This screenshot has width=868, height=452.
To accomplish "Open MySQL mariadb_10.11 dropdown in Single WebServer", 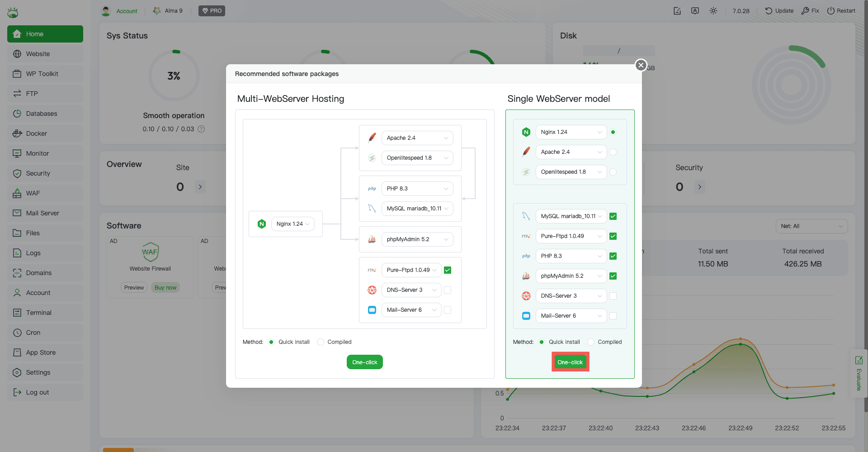I will (571, 216).
